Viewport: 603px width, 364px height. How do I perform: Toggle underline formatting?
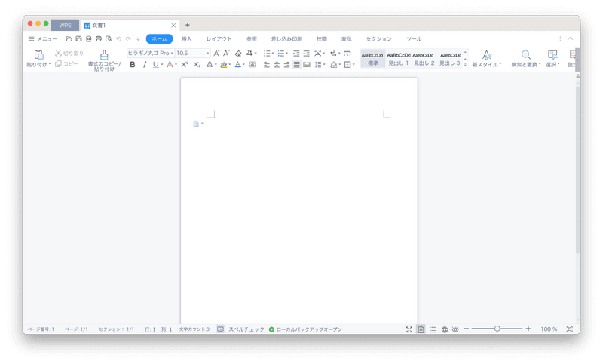(x=155, y=65)
